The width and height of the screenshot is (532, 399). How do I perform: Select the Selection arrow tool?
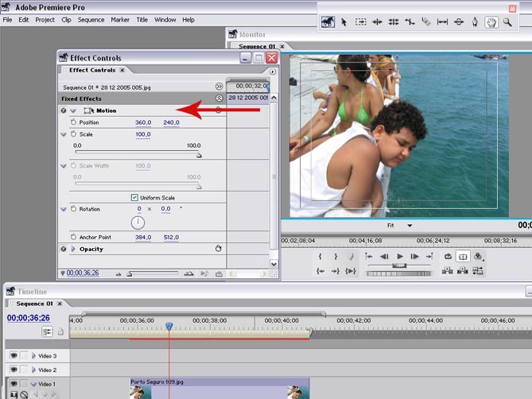tap(344, 22)
